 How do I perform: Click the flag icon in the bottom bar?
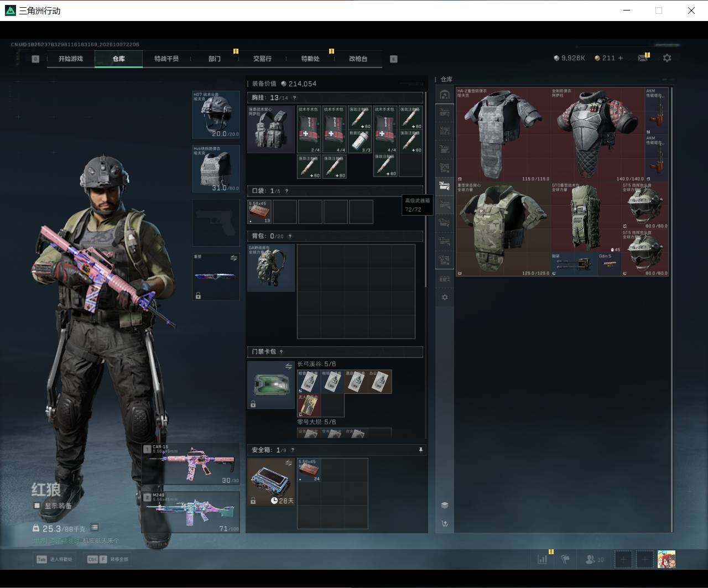565,559
